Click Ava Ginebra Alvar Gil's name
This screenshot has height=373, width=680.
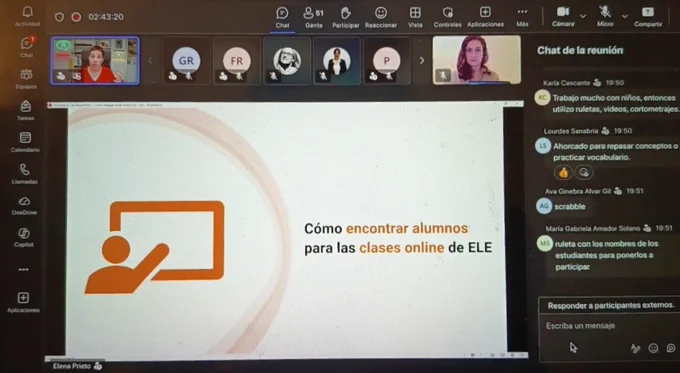[578, 191]
